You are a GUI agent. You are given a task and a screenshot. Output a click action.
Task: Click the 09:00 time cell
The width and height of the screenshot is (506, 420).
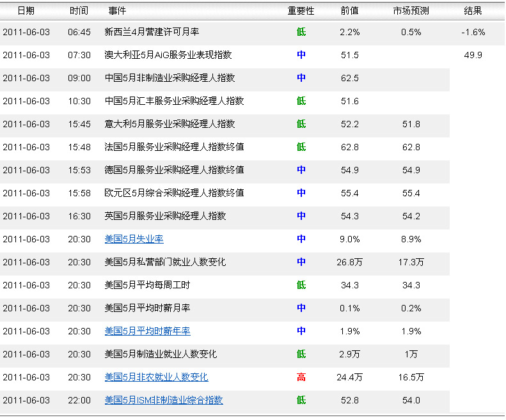click(79, 78)
